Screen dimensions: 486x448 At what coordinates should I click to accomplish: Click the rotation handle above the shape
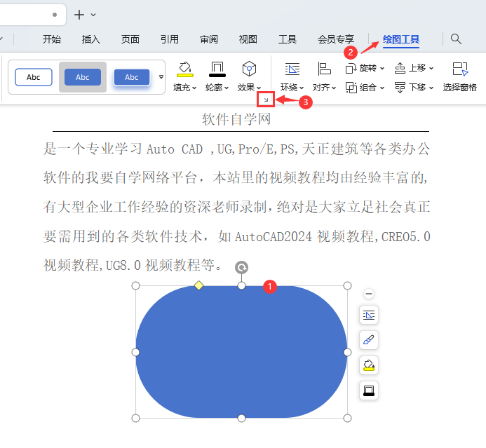pyautogui.click(x=241, y=267)
